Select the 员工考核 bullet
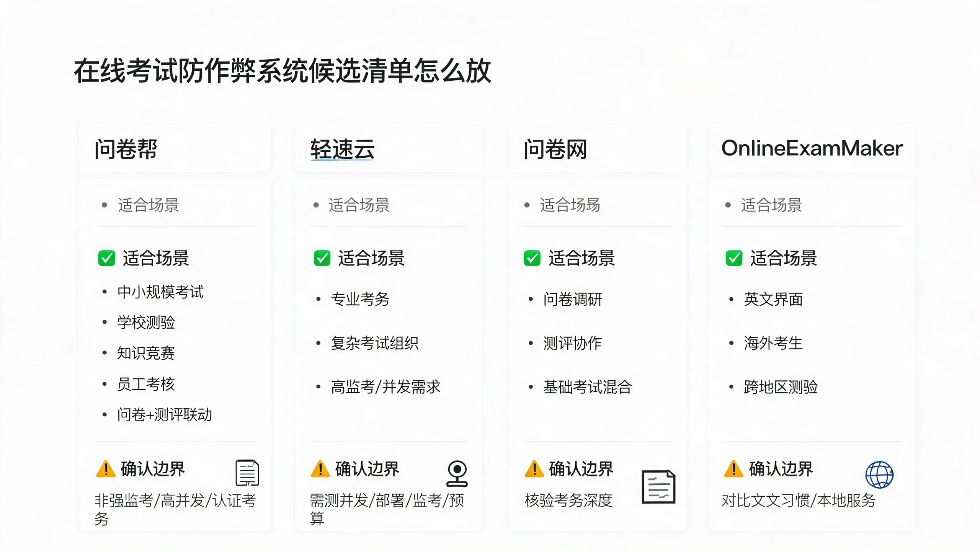980x551 pixels. coord(146,384)
